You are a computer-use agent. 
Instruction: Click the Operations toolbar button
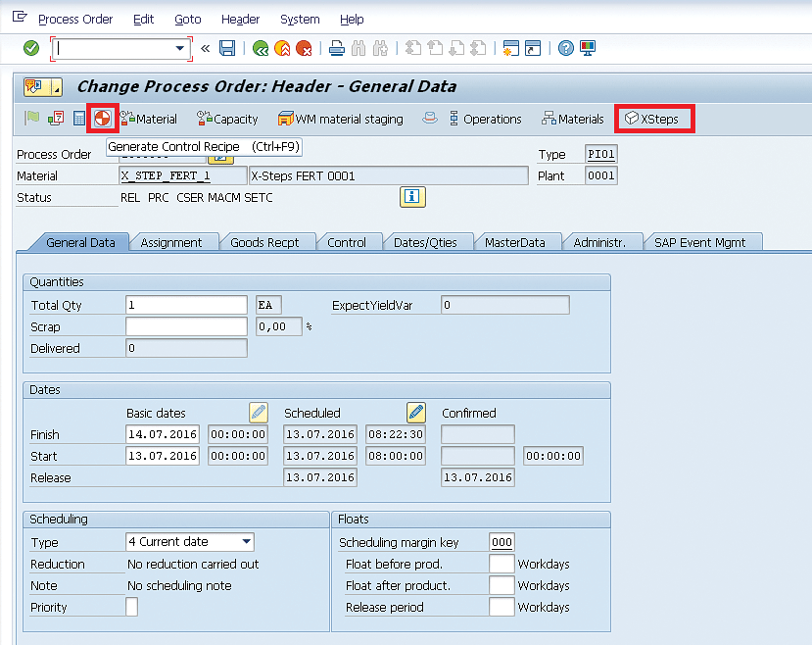coord(484,119)
